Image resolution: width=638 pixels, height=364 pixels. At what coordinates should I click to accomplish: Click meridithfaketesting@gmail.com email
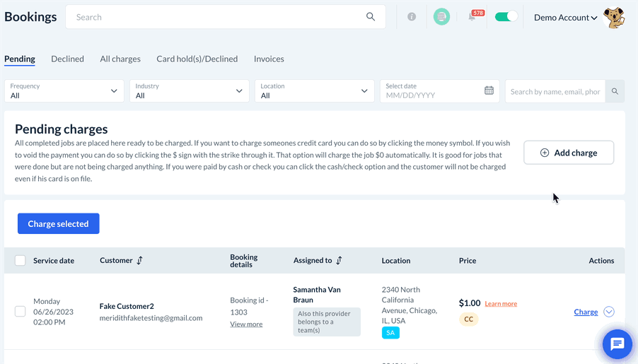(x=151, y=318)
